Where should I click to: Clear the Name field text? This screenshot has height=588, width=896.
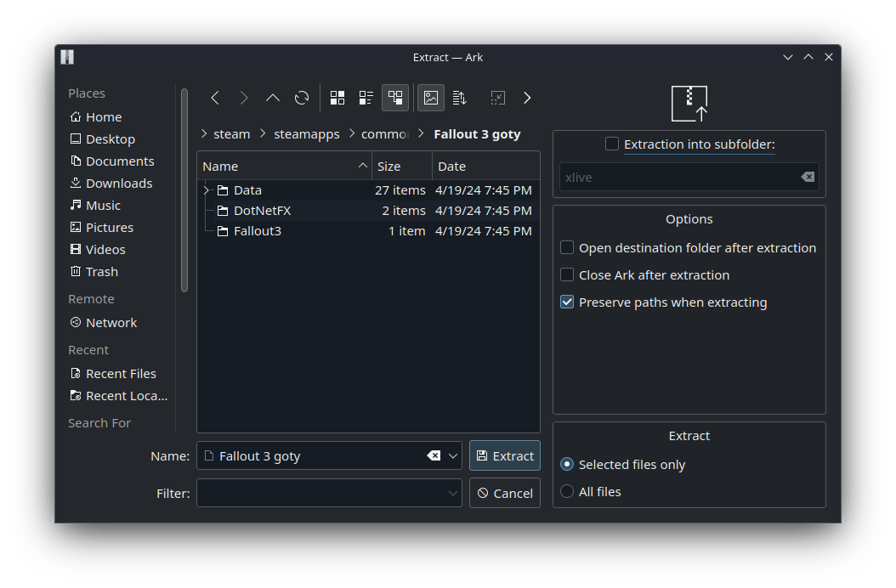pos(434,455)
